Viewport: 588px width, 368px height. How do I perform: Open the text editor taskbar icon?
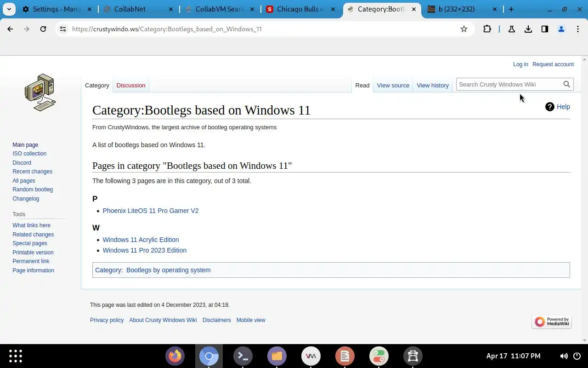click(345, 356)
